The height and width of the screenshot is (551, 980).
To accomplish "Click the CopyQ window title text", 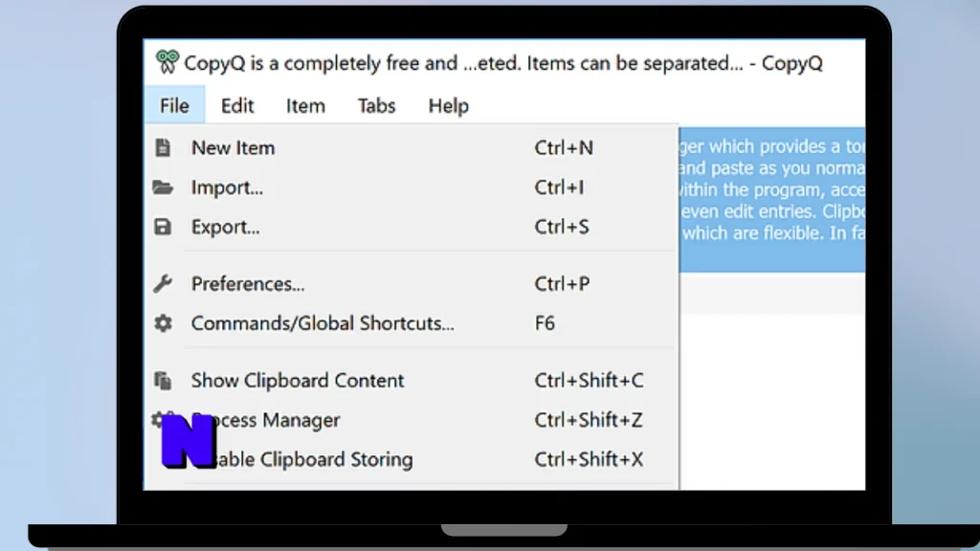I will pyautogui.click(x=503, y=63).
